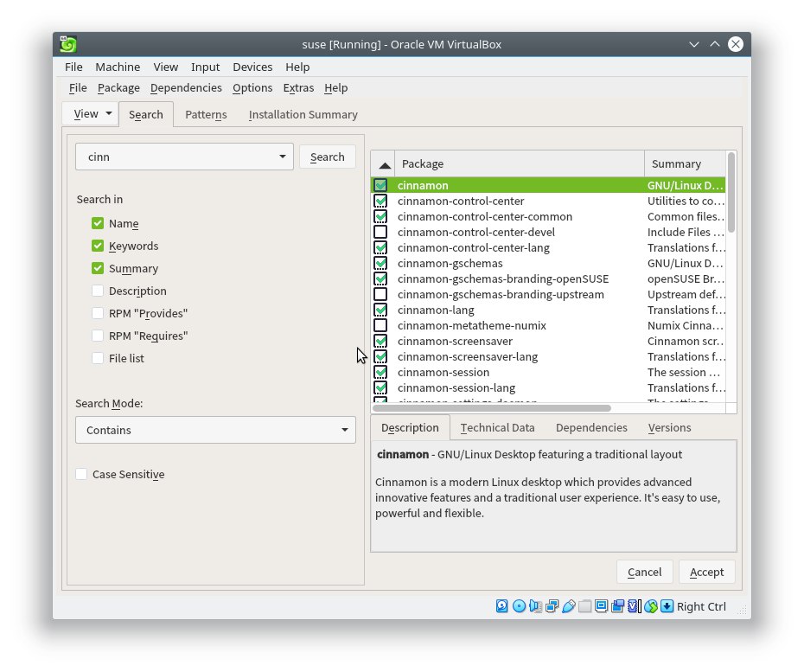Click install status icon for cinnamon-control-center-lang

pyautogui.click(x=380, y=247)
